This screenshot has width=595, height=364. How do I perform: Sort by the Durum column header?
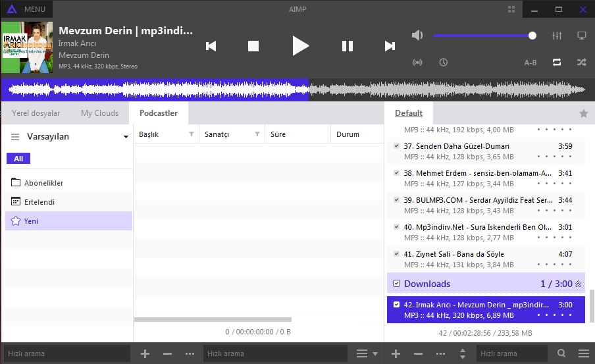click(x=357, y=134)
